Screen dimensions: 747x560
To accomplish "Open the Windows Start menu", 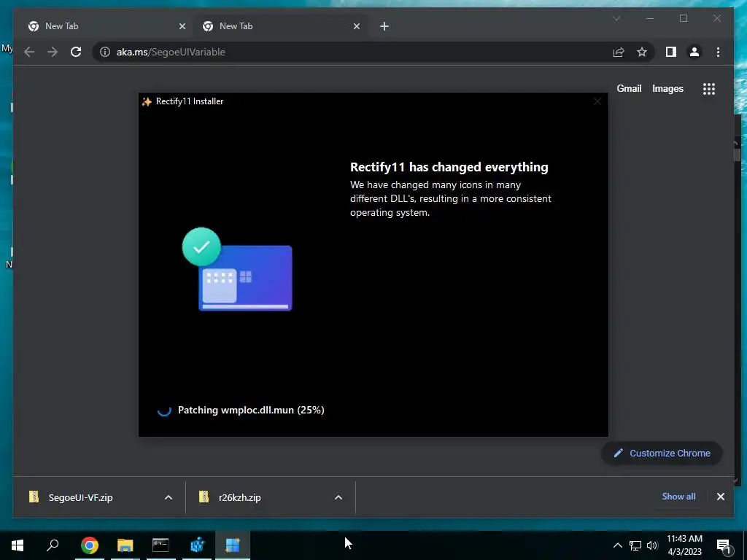I will (18, 545).
